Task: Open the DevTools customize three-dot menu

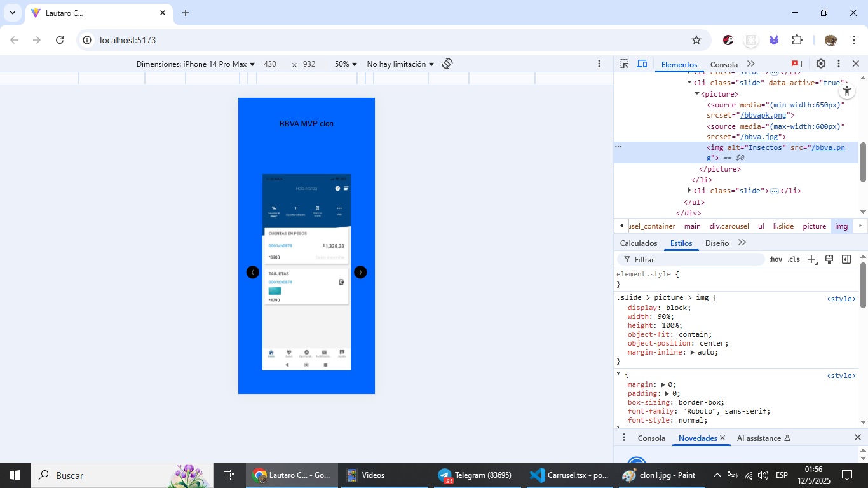Action: click(839, 64)
